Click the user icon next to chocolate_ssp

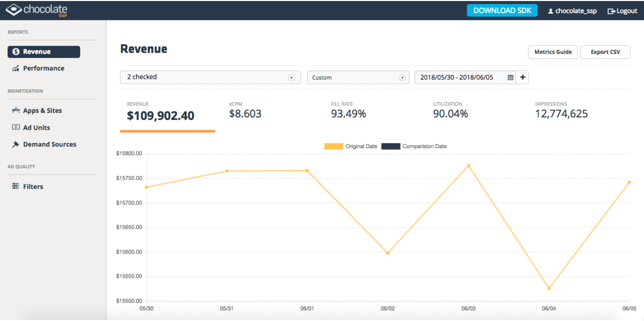pyautogui.click(x=550, y=11)
